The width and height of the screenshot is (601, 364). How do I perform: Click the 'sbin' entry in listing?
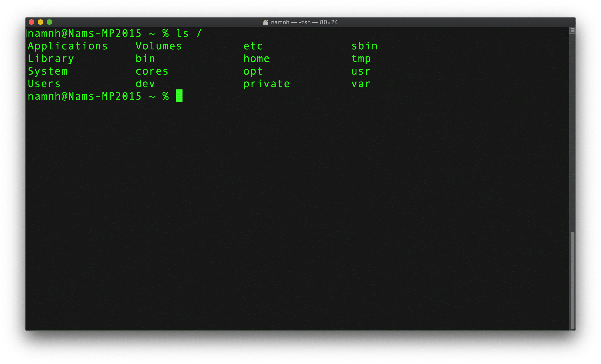(x=365, y=46)
